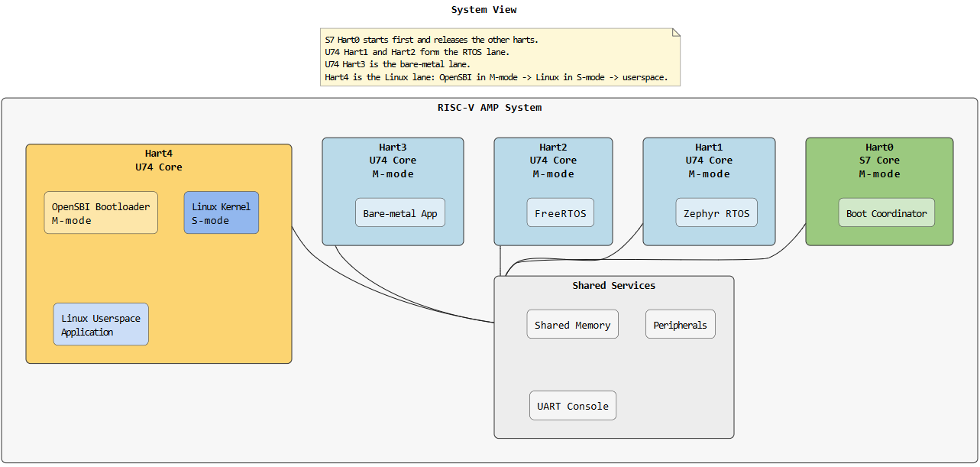Click the Peripherals node
Image resolution: width=980 pixels, height=467 pixels.
click(x=681, y=325)
